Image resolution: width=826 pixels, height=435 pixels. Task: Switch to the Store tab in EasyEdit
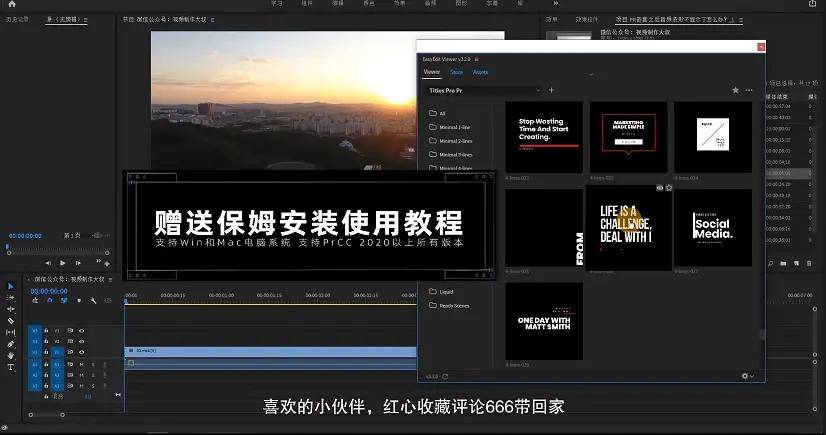[456, 72]
